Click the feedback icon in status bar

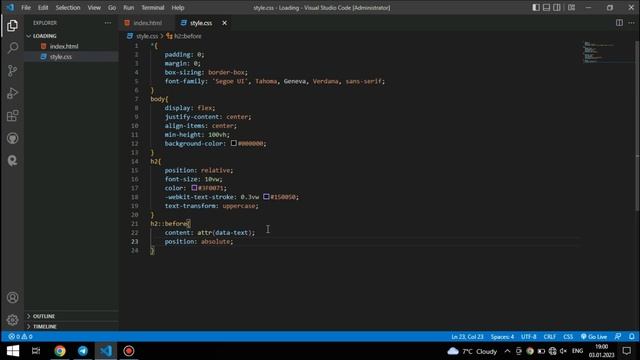[x=618, y=337]
